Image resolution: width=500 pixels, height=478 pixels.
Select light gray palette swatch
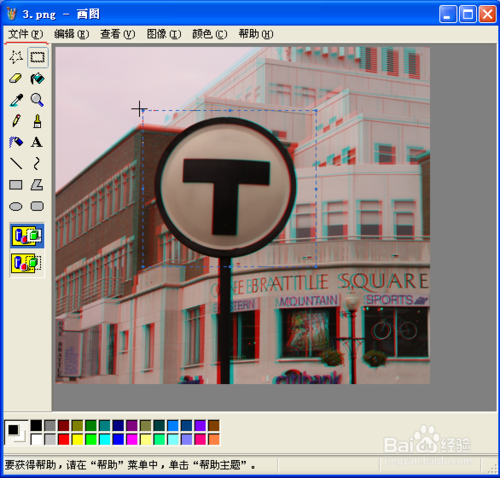click(x=50, y=439)
